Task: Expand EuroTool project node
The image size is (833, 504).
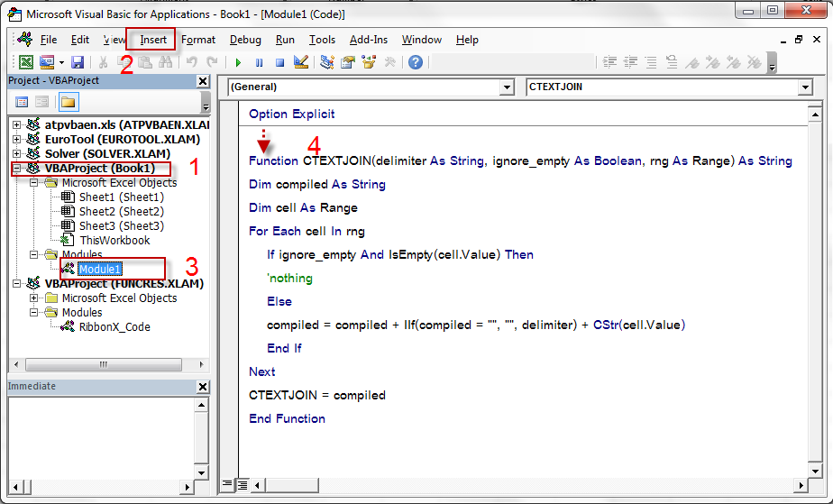Action: 17,139
